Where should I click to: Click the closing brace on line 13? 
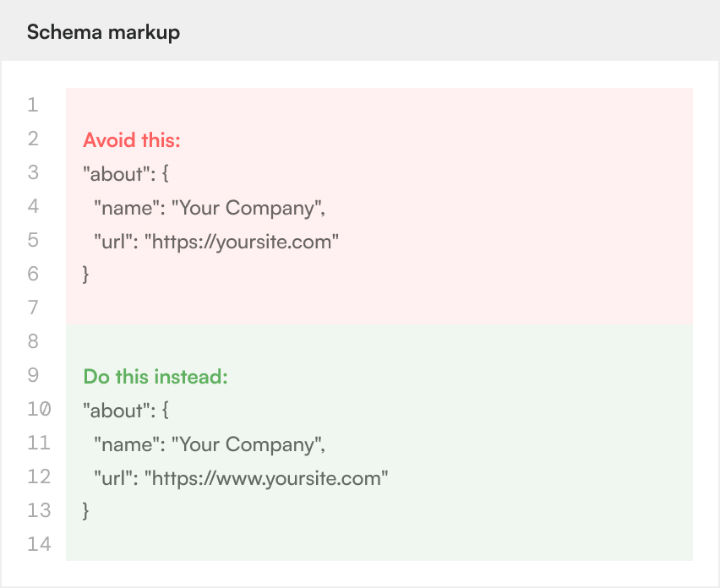86,510
